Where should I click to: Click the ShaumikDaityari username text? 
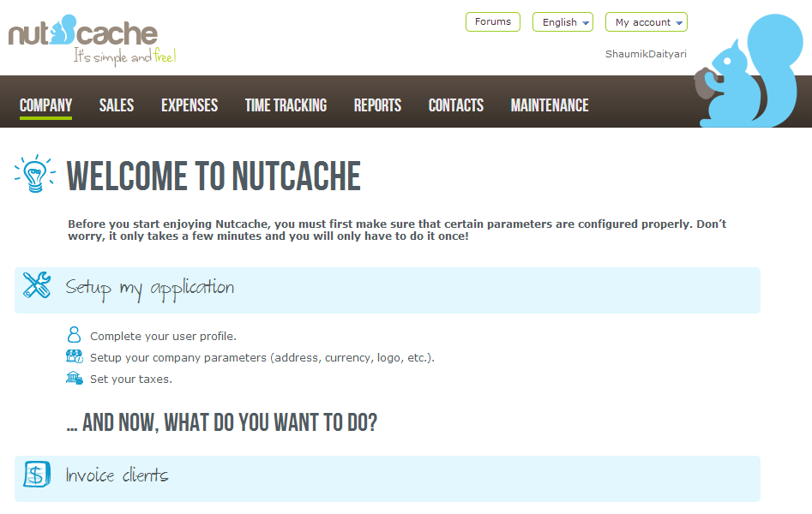tap(646, 54)
